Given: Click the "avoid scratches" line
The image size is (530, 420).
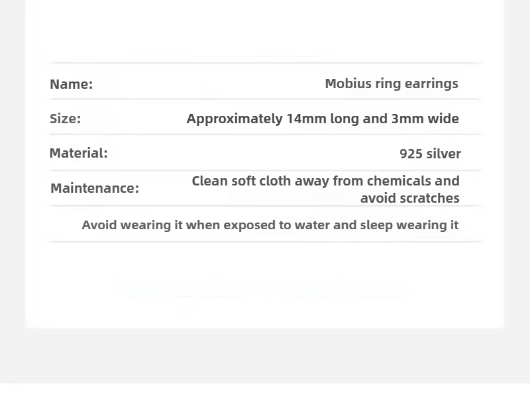Looking at the screenshot, I should click(x=409, y=198).
